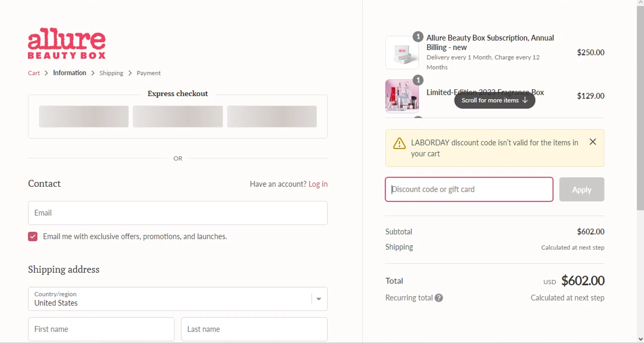Click the third express checkout button placeholder
Viewport: 644px width, 343px height.
coord(272,116)
